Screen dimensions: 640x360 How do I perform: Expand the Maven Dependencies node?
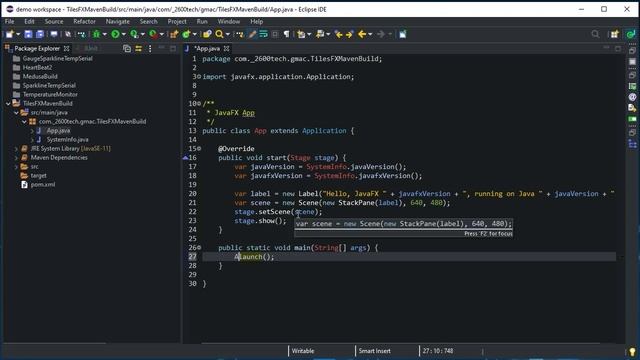point(16,158)
